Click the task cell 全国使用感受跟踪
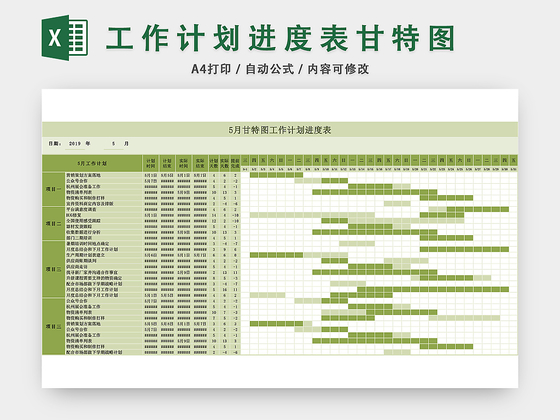 click(104, 221)
